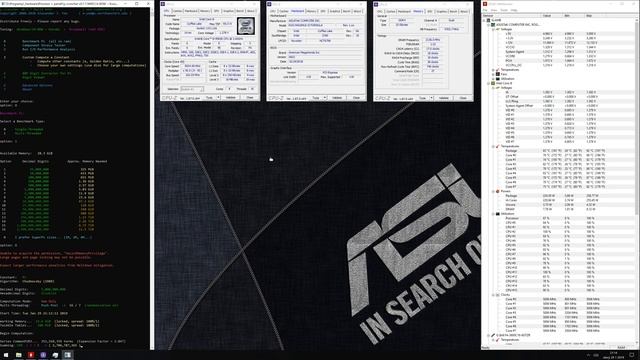
Task: Collapse the ASUSTeK COMPUTER INC. node in HWMonitor
Action: click(489, 25)
